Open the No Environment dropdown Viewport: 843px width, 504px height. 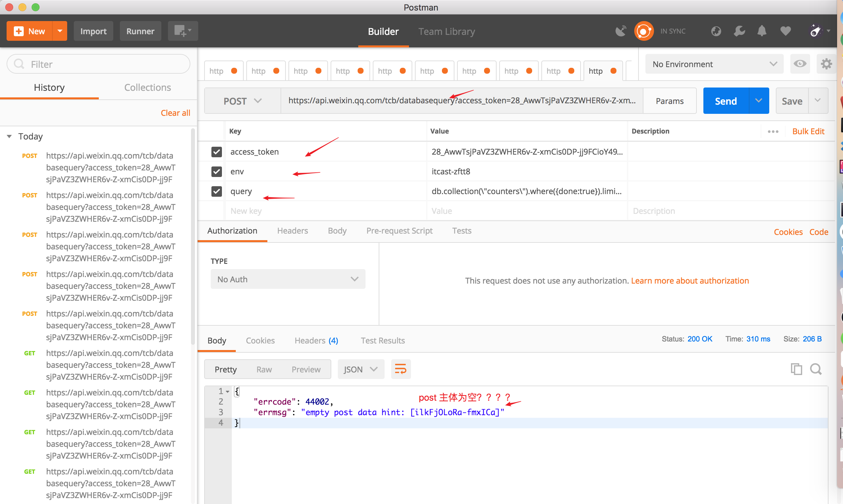pyautogui.click(x=714, y=64)
